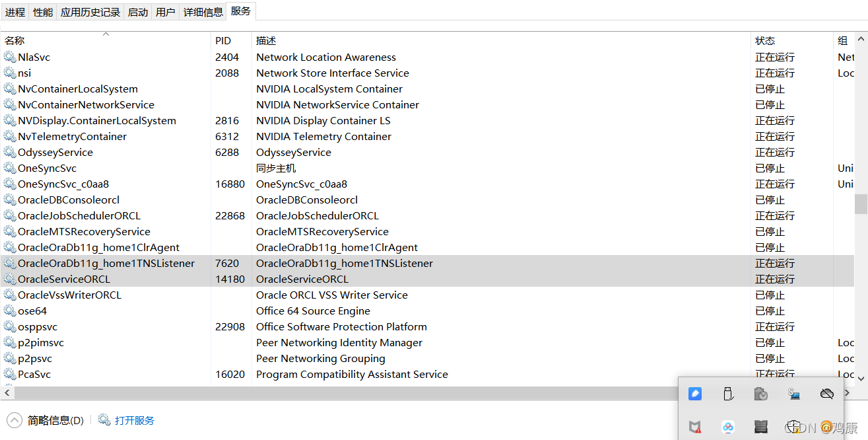Image resolution: width=868 pixels, height=440 pixels.
Task: Click the gear icon next to PcaSvc
Action: [x=10, y=375]
